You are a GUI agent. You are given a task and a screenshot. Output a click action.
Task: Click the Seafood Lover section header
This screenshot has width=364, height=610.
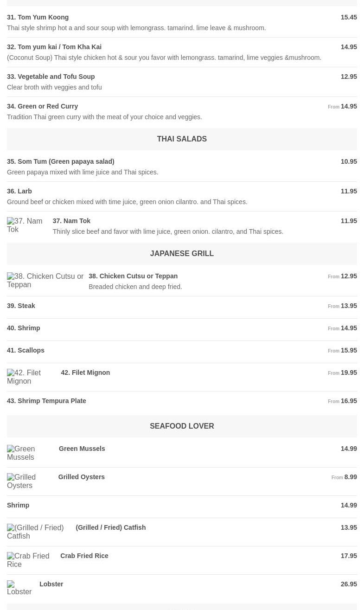(182, 426)
